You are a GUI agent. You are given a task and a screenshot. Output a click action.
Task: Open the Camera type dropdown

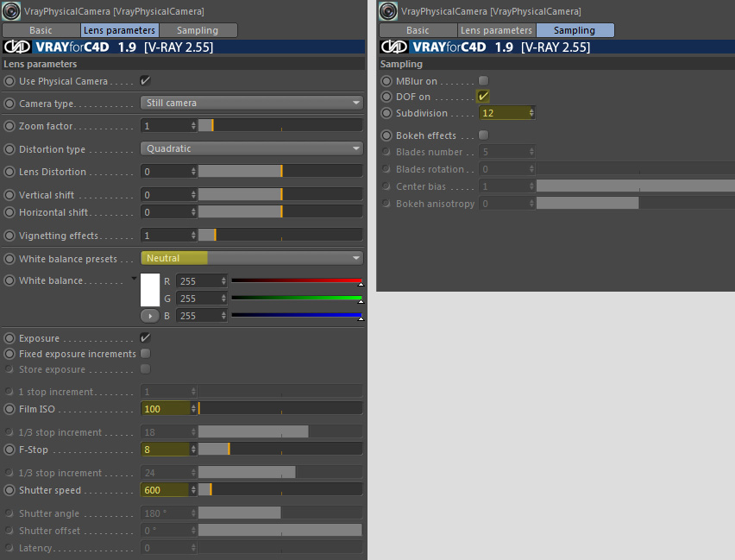pos(251,103)
